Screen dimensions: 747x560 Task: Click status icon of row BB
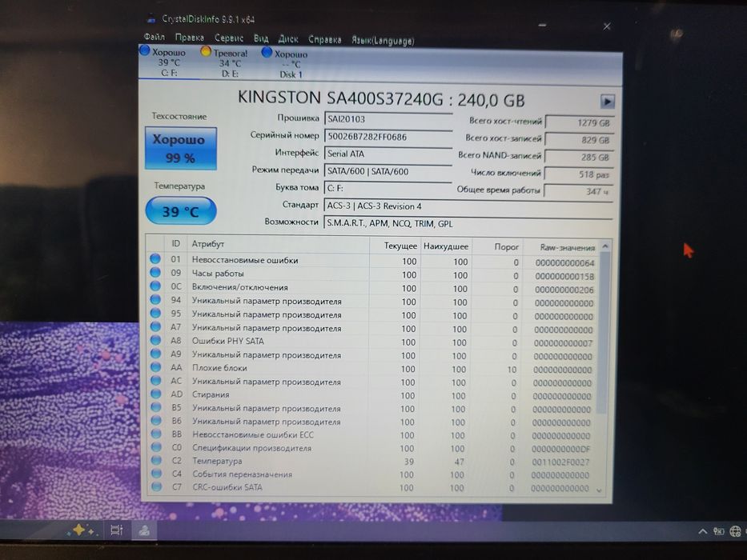[x=156, y=434]
